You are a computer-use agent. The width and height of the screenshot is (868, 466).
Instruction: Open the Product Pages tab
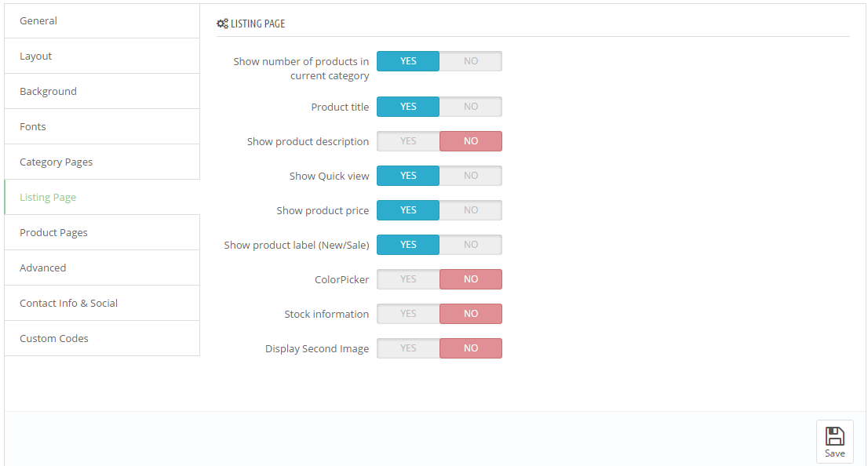(x=102, y=232)
